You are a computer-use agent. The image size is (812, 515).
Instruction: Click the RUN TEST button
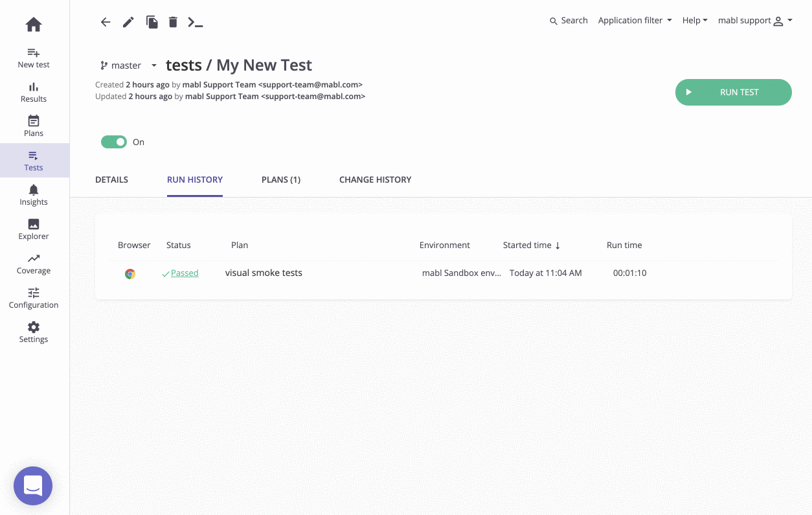click(x=734, y=92)
